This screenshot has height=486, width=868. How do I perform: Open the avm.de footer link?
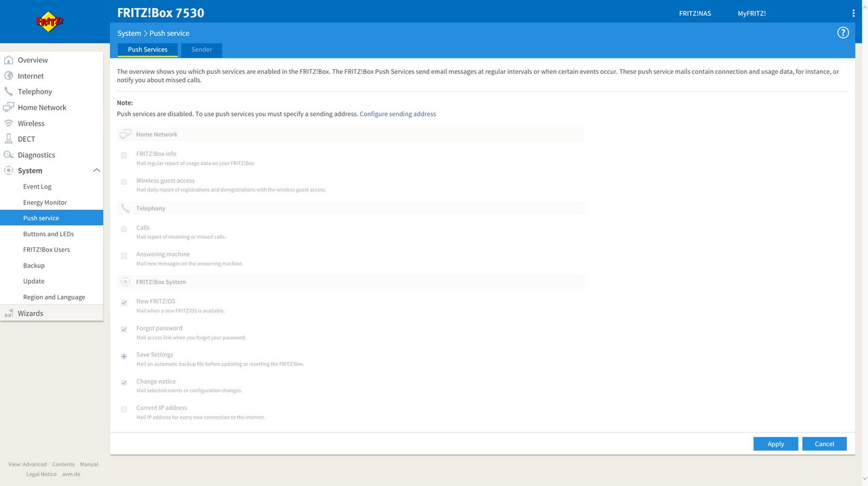[71, 474]
